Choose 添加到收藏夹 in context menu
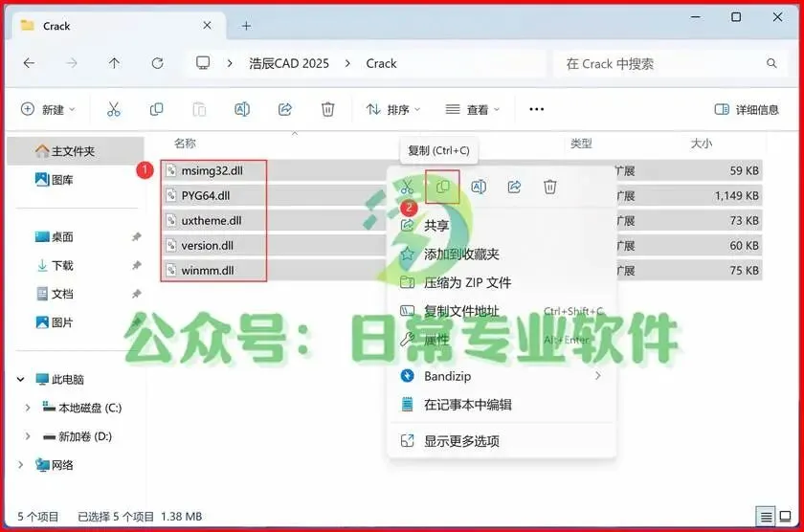Image resolution: width=804 pixels, height=532 pixels. point(502,255)
